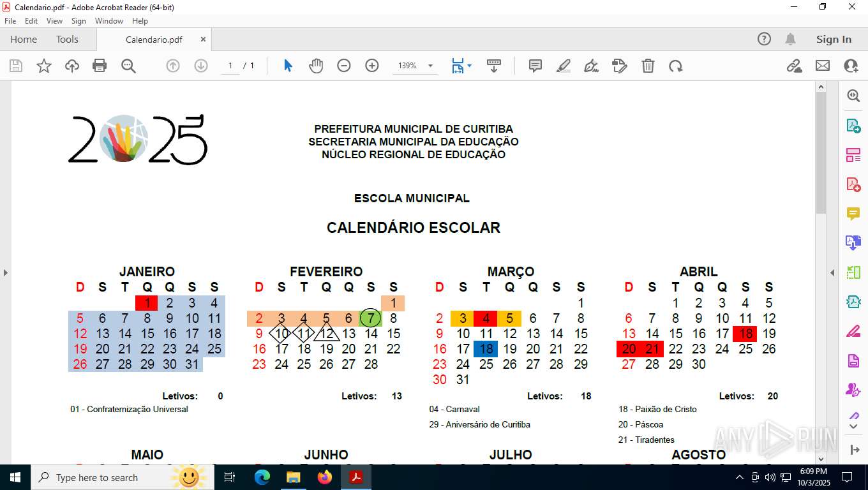Open the Window menu
Screen dimensions: 868x490
(x=109, y=21)
